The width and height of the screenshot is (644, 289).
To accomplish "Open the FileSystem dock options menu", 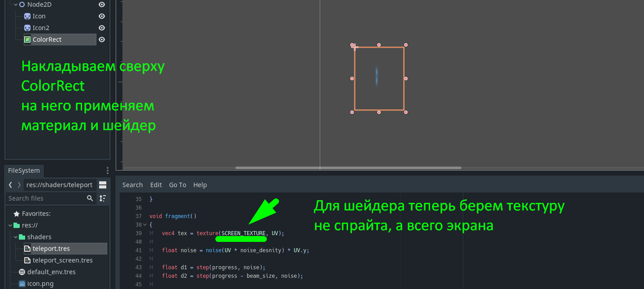I will point(107,171).
